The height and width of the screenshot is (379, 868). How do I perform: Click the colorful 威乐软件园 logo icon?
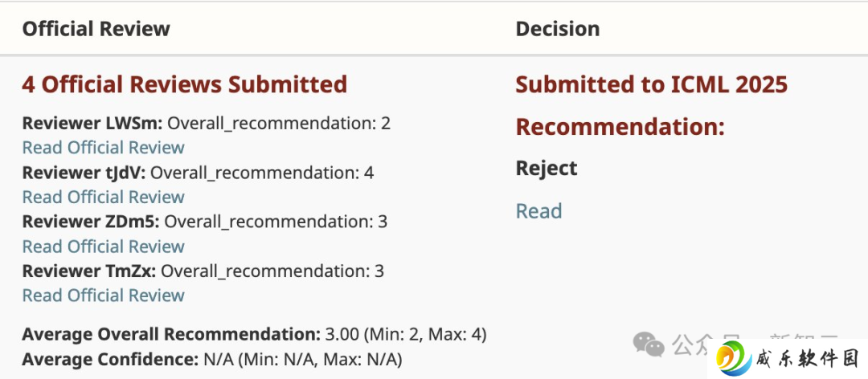pyautogui.click(x=734, y=359)
